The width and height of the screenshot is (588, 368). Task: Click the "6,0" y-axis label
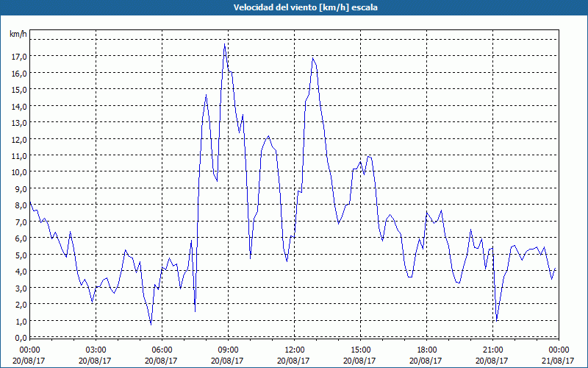coord(21,238)
